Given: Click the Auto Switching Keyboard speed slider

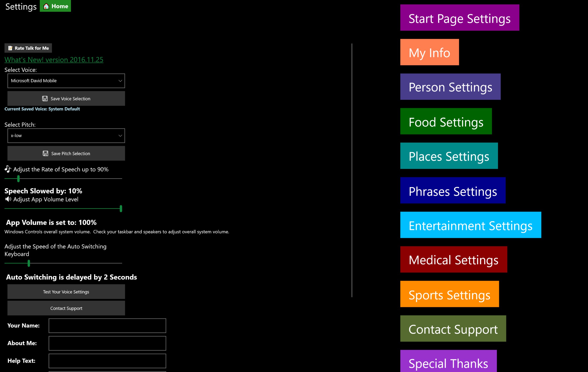Looking at the screenshot, I should tap(29, 263).
